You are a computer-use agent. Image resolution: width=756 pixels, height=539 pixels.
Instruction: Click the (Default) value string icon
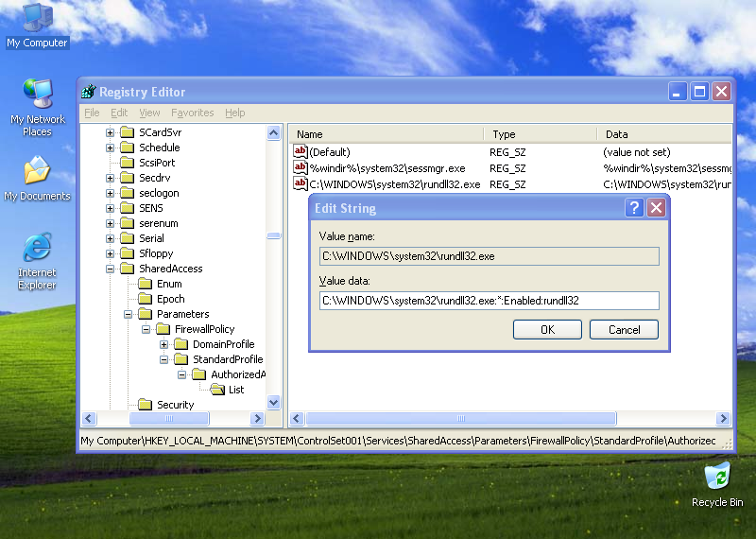[301, 152]
